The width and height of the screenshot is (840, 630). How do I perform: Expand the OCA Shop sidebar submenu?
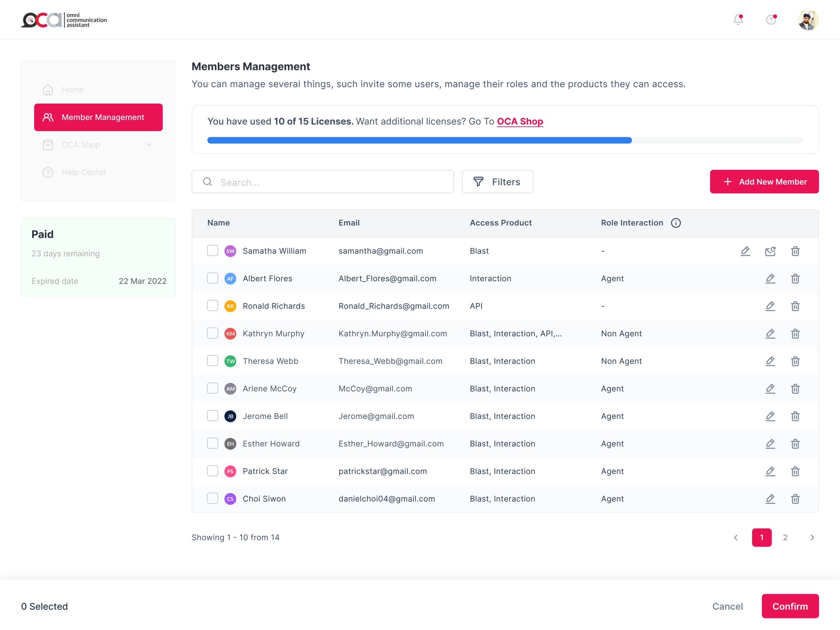tap(149, 145)
